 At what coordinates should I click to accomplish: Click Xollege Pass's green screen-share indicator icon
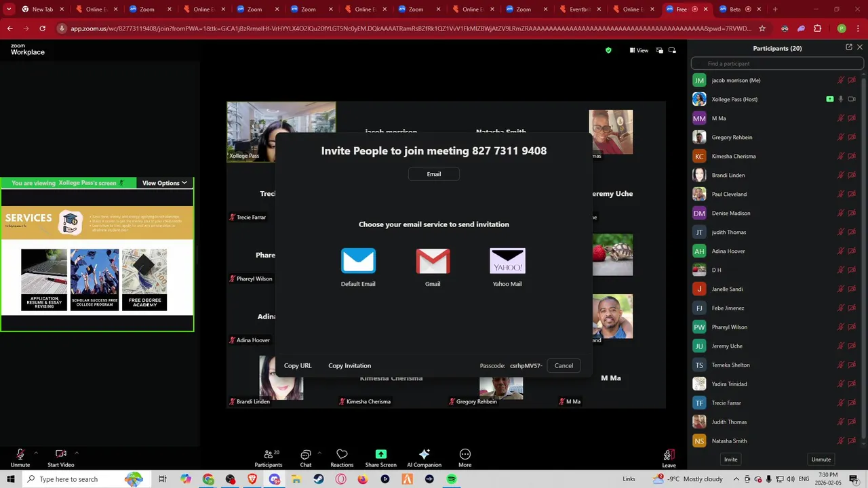click(830, 99)
